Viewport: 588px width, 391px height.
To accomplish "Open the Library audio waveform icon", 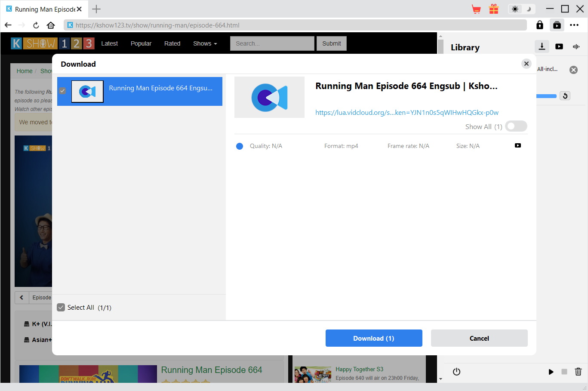I will point(576,46).
